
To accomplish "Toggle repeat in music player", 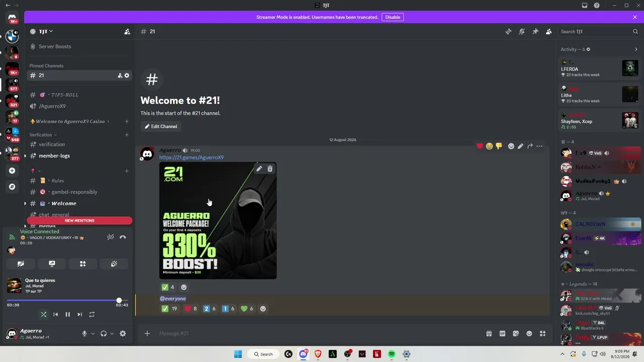I will pyautogui.click(x=92, y=314).
